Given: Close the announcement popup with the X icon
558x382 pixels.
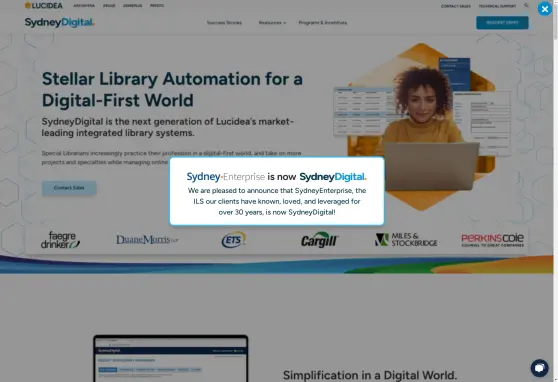Looking at the screenshot, I should 544,9.
